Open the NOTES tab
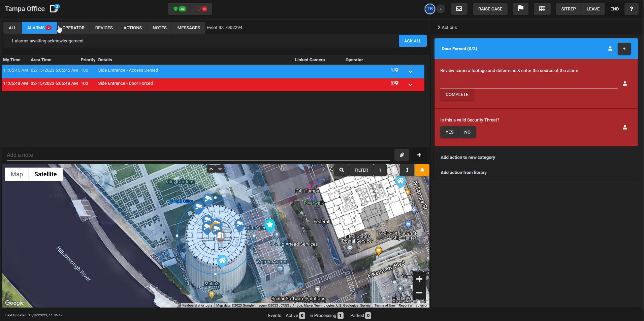This screenshot has height=321, width=644. (160, 28)
